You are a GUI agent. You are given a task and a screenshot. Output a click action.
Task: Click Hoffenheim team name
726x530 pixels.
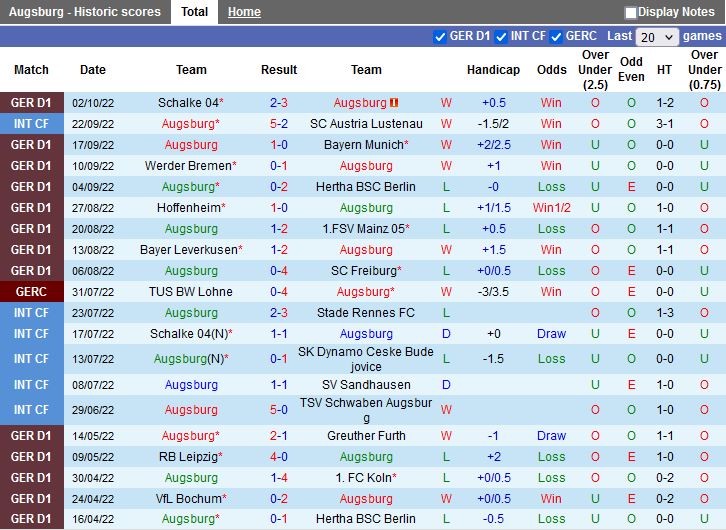[x=191, y=208]
